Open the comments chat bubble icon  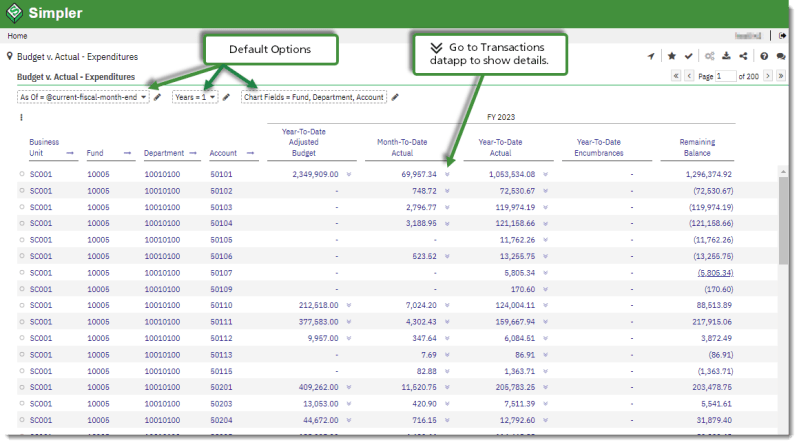[781, 56]
